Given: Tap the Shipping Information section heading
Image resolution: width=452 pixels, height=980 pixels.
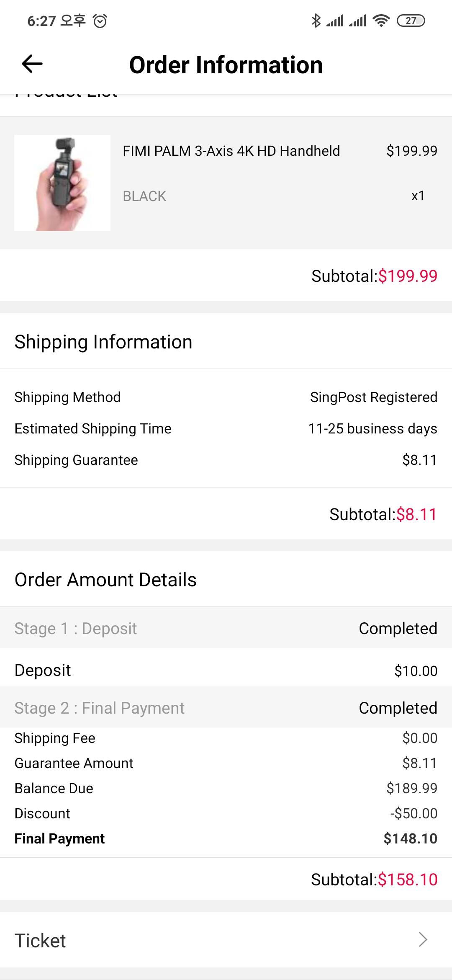Looking at the screenshot, I should tap(103, 342).
